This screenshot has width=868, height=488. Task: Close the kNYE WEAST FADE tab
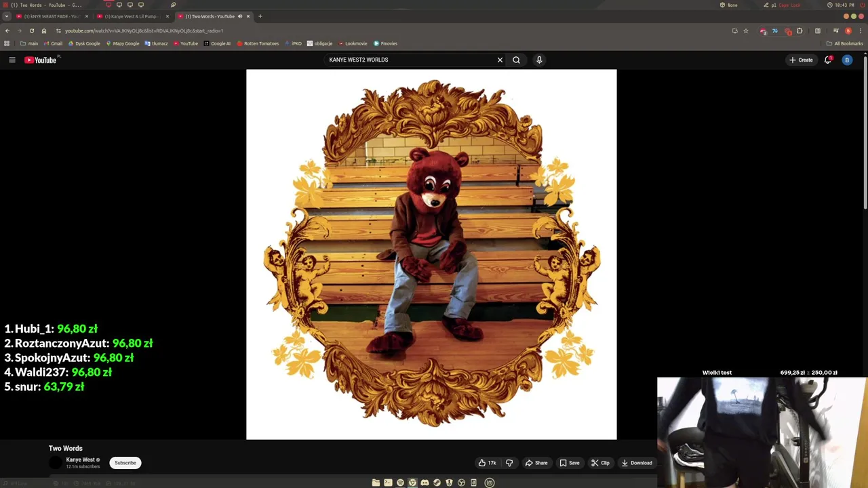[86, 16]
